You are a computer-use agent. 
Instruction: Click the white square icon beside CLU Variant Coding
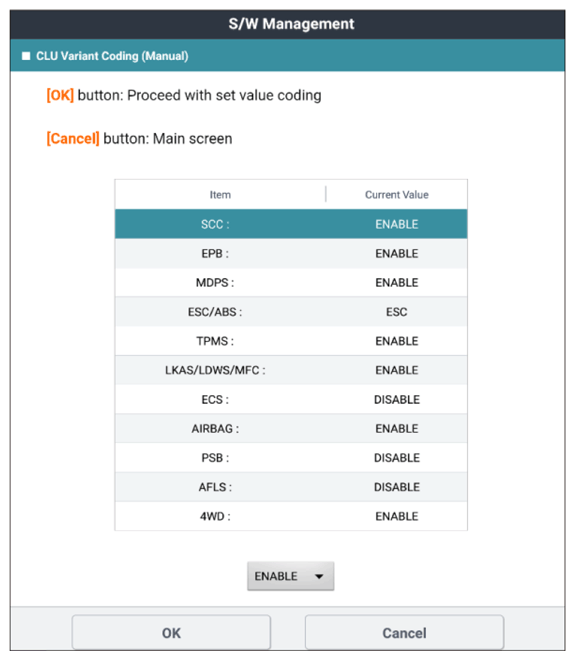26,56
